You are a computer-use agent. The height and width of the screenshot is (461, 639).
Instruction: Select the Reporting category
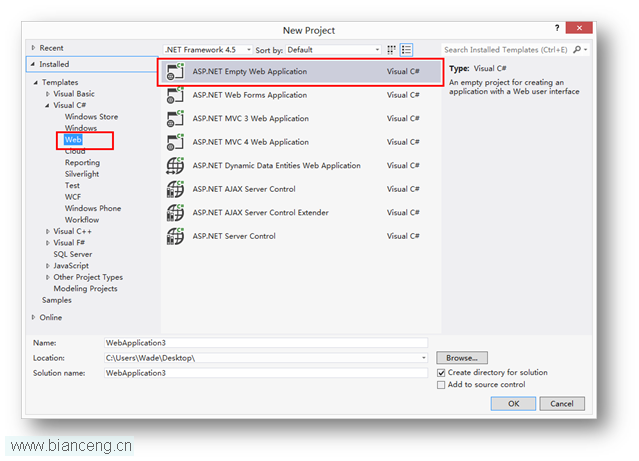click(x=82, y=163)
